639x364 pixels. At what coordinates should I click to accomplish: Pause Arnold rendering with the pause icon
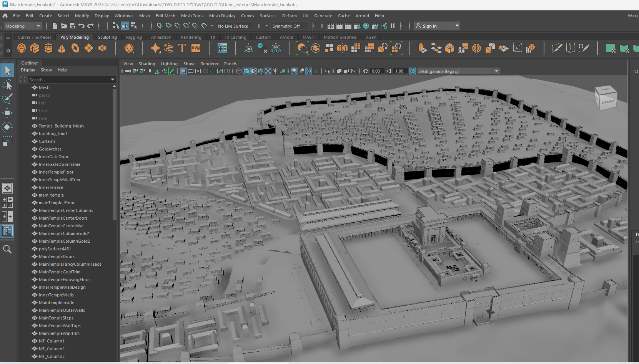393,26
